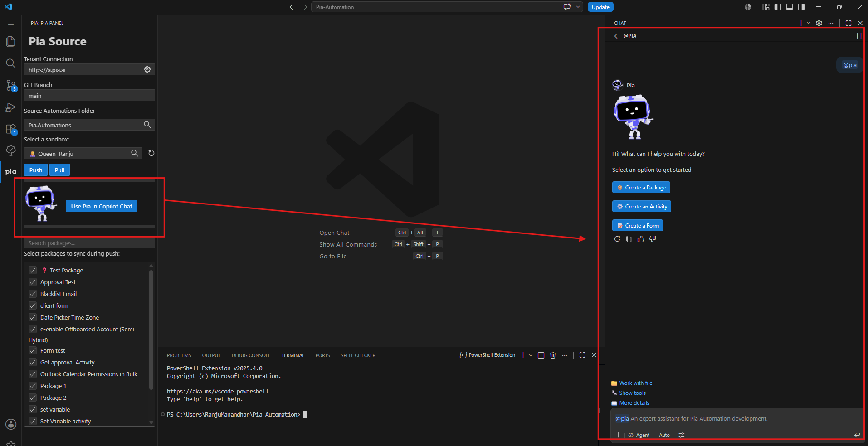The height and width of the screenshot is (446, 868).
Task: Open chat settings gear in Chat panel
Action: pyautogui.click(x=819, y=23)
